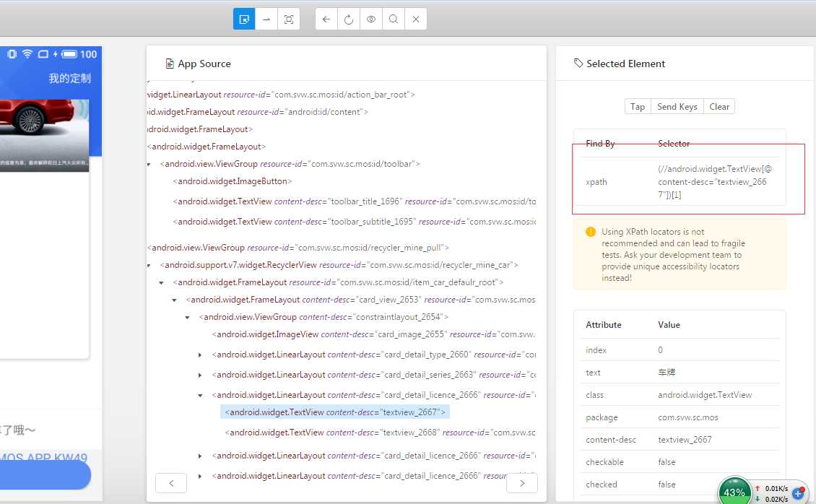816x504 pixels.
Task: Click the Back arrow toolbar button
Action: [326, 19]
